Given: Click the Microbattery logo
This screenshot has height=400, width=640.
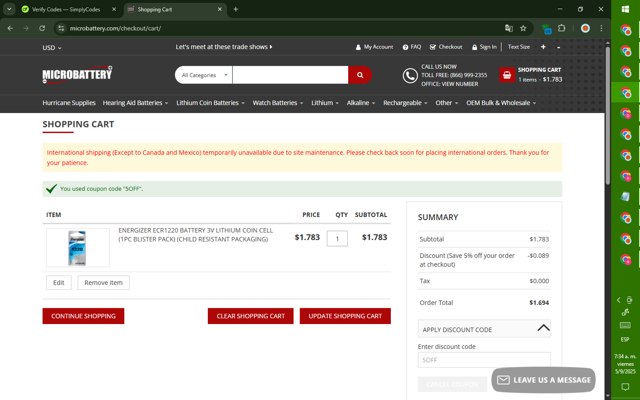Looking at the screenshot, I should pos(77,74).
